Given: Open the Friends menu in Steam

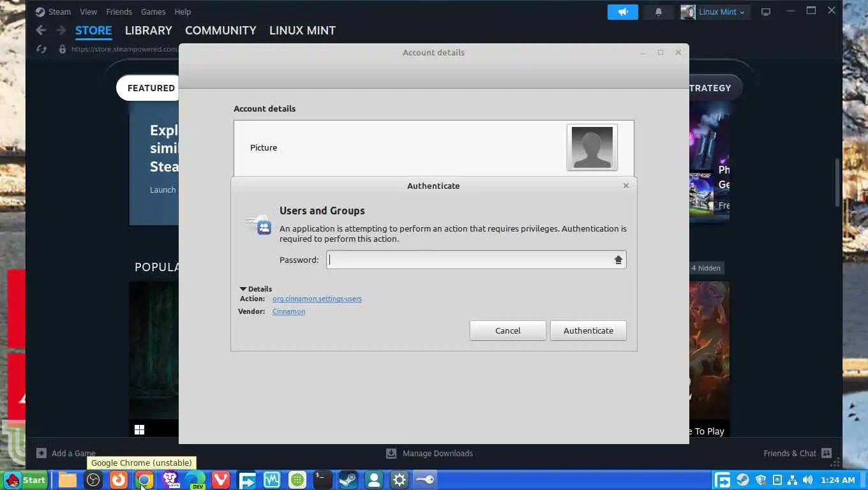Looking at the screenshot, I should click(119, 11).
